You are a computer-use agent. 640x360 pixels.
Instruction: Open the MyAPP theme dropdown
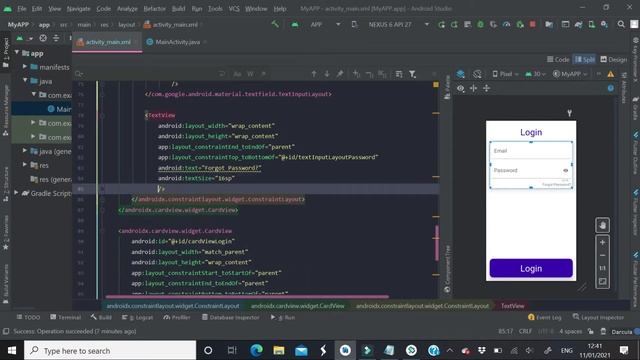pyautogui.click(x=570, y=74)
